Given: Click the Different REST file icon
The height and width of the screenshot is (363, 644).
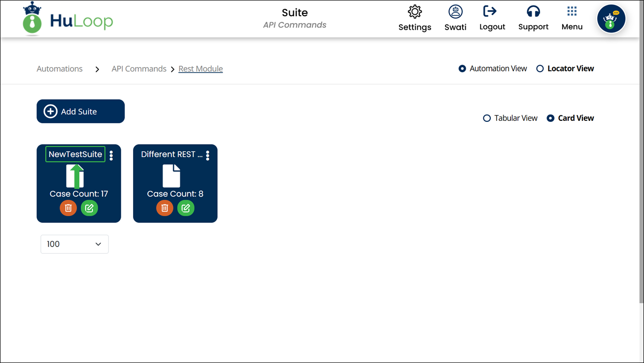Looking at the screenshot, I should pyautogui.click(x=171, y=176).
